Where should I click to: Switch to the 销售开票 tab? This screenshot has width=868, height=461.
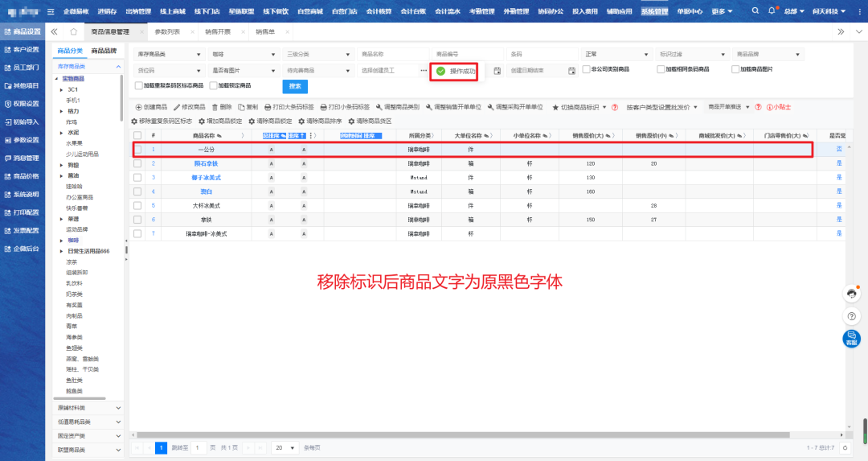[216, 31]
